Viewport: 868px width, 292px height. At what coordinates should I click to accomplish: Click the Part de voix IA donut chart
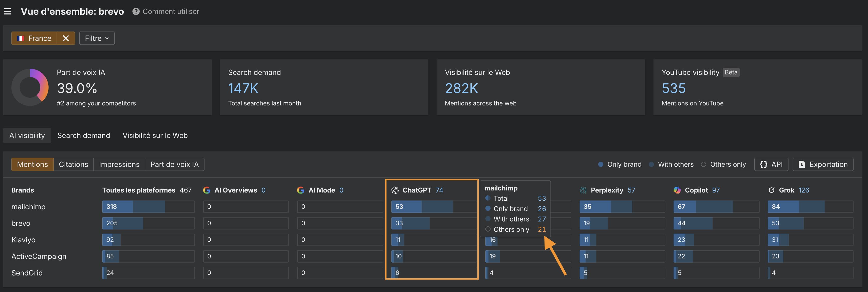(x=30, y=87)
